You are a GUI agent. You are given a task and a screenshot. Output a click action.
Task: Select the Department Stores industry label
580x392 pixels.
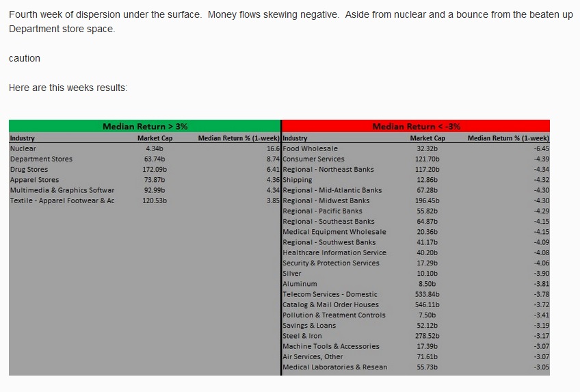41,159
